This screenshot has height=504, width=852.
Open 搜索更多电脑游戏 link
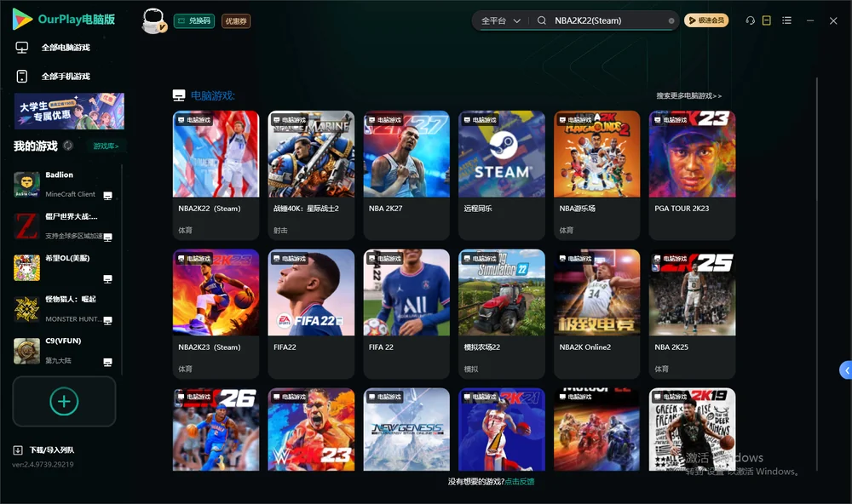click(x=688, y=95)
